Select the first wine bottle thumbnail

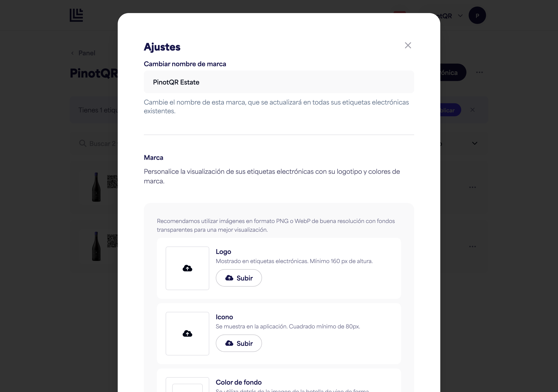(96, 187)
